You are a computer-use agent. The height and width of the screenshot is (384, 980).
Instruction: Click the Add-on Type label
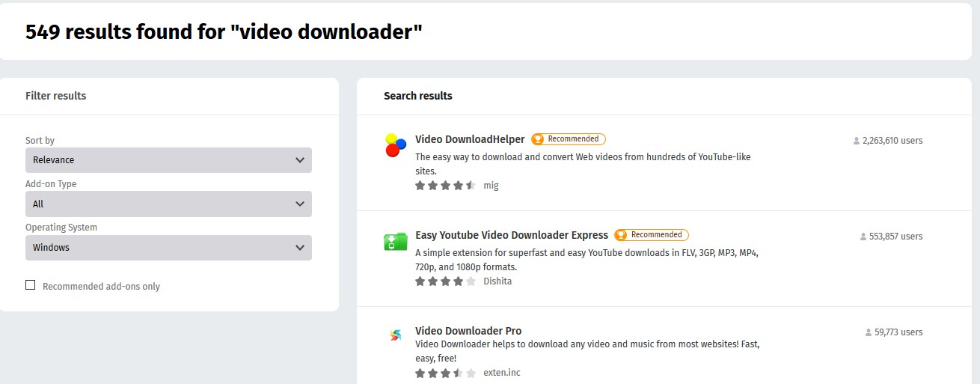coord(51,184)
